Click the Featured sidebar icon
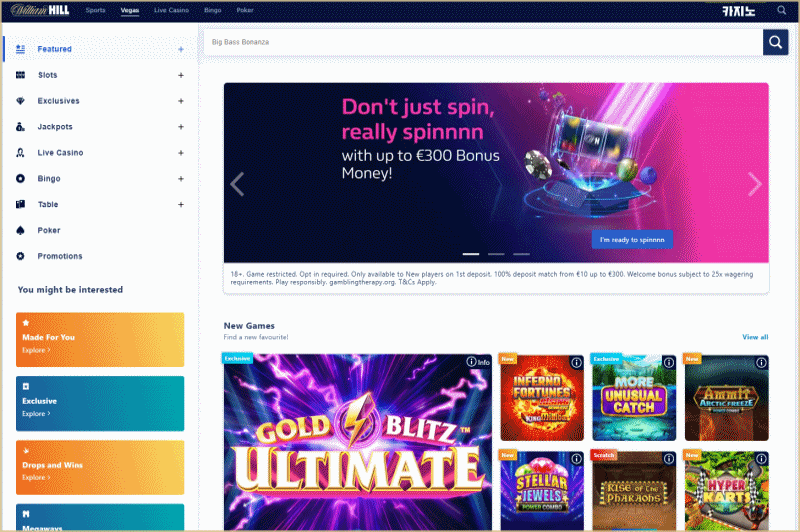 point(20,49)
